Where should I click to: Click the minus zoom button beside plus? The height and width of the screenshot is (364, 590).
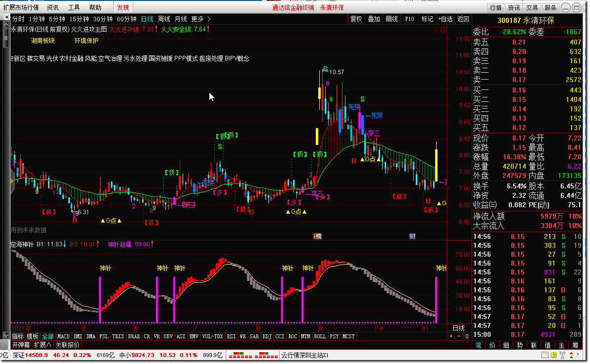click(459, 336)
